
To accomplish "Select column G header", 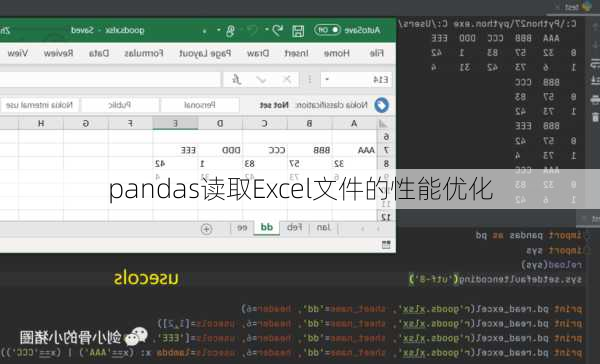I will tap(86, 124).
